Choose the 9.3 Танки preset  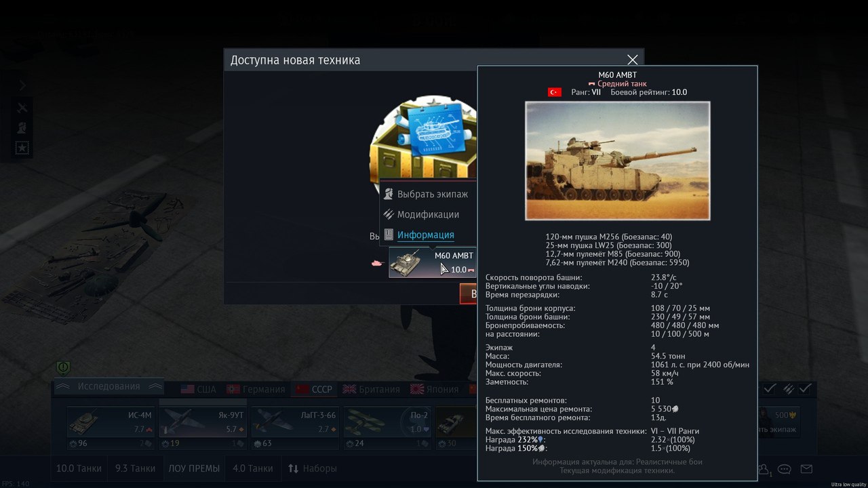point(135,468)
